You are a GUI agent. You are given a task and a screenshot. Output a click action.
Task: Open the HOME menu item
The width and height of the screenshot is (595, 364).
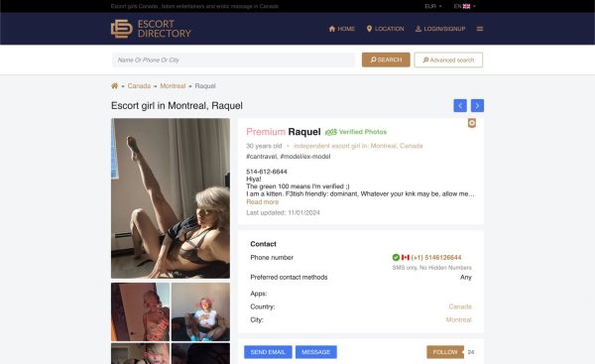[341, 29]
